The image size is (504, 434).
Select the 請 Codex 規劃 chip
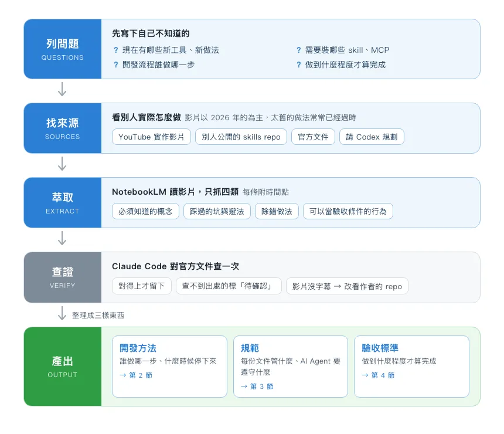coord(372,137)
